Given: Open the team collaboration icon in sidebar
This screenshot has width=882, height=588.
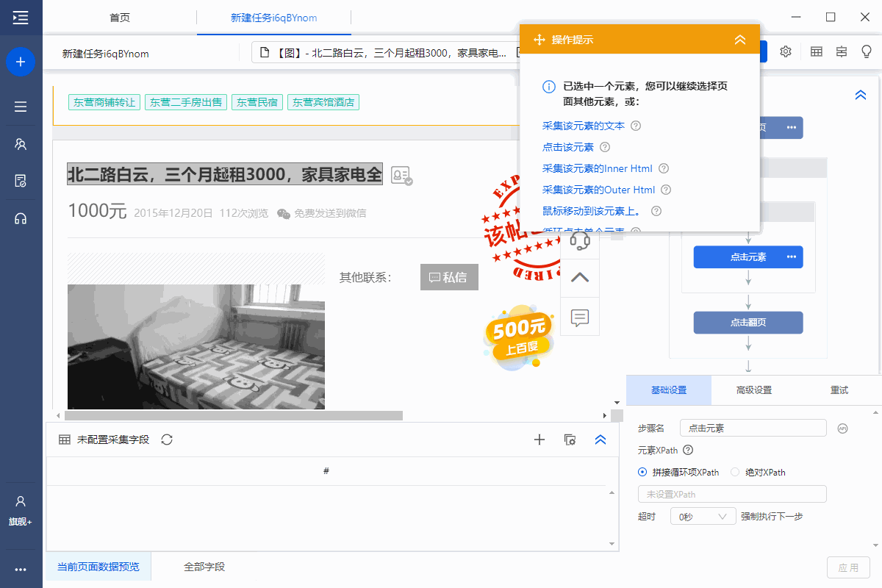Looking at the screenshot, I should coord(21,144).
